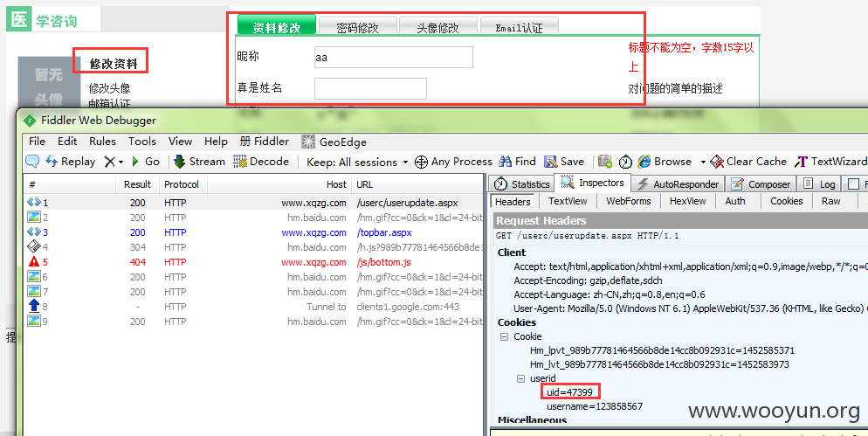Open the View menu
Screen dimensions: 868x436
180,142
